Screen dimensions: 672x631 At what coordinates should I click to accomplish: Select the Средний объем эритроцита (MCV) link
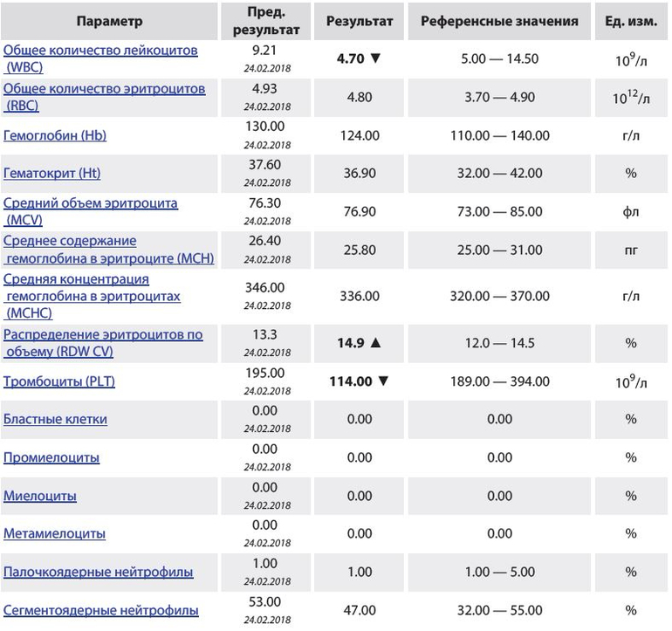pyautogui.click(x=91, y=203)
